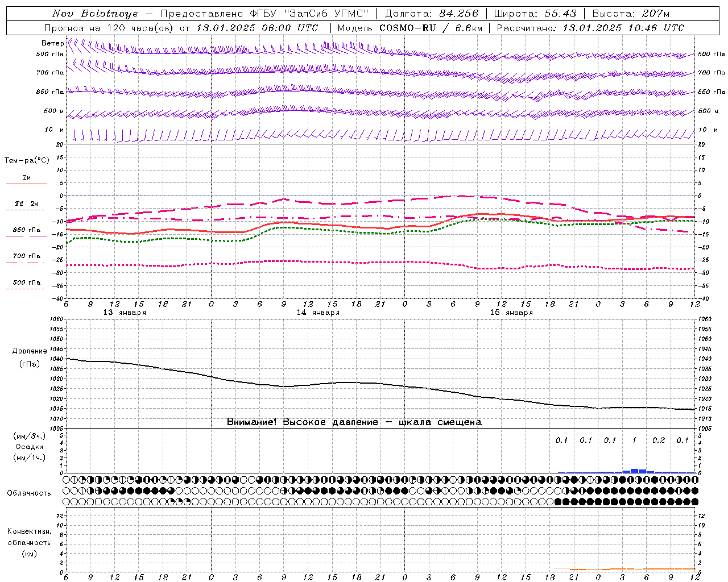
Task: Click the '14 января' date label
Action: click(318, 313)
